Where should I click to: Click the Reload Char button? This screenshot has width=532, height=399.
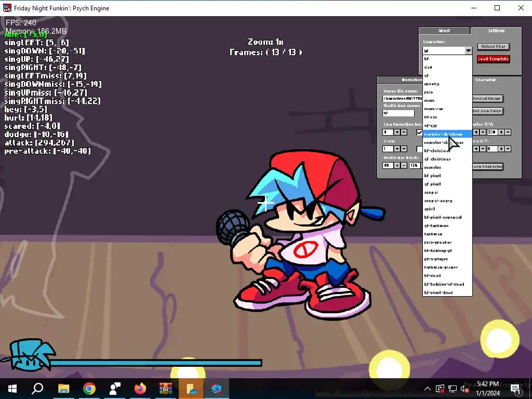tap(494, 46)
